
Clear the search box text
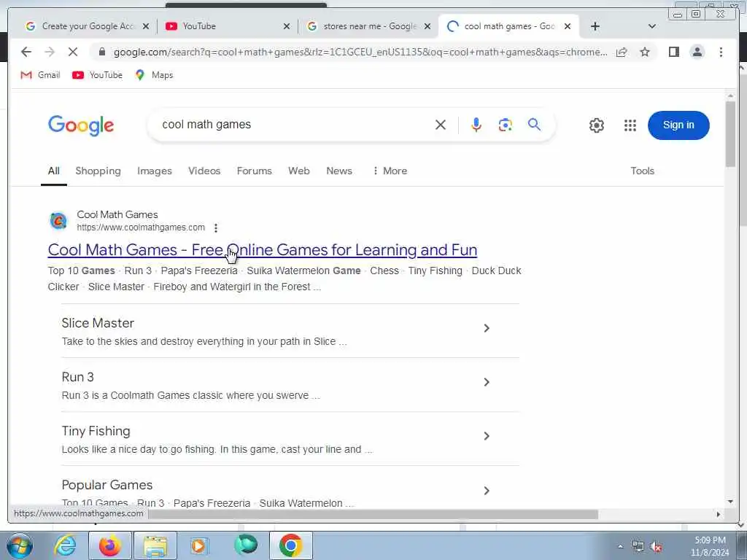[x=441, y=125]
